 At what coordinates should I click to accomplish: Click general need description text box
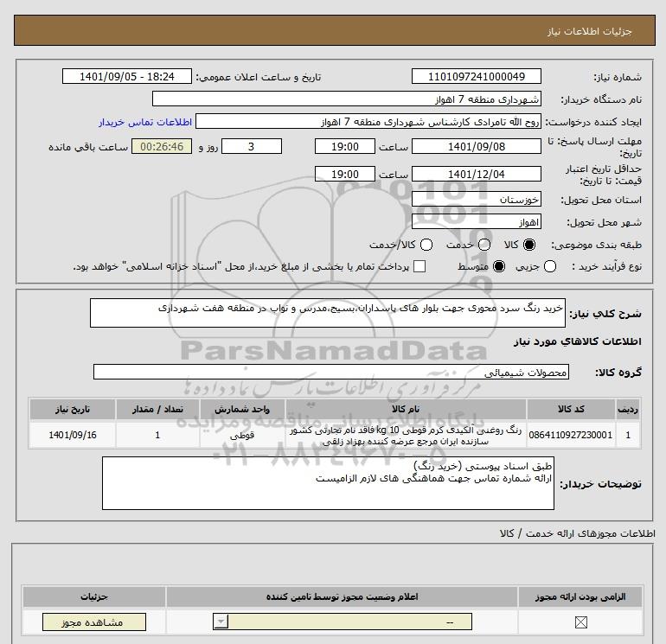click(x=328, y=313)
